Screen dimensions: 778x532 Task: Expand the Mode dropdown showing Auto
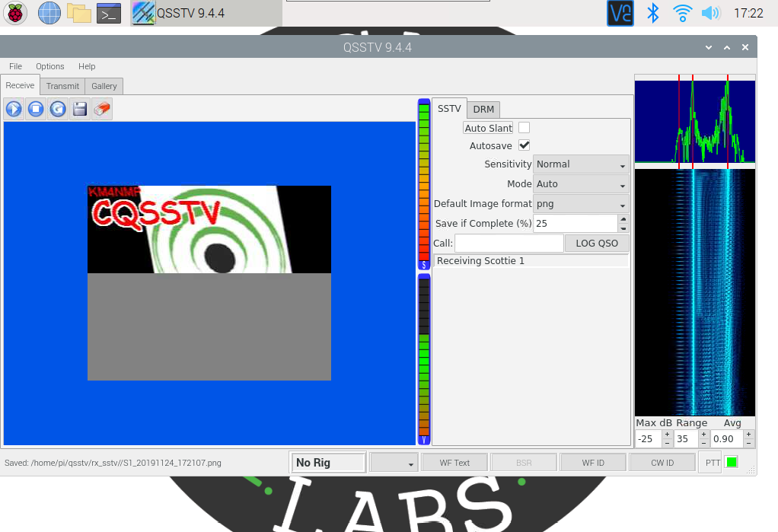click(x=581, y=183)
